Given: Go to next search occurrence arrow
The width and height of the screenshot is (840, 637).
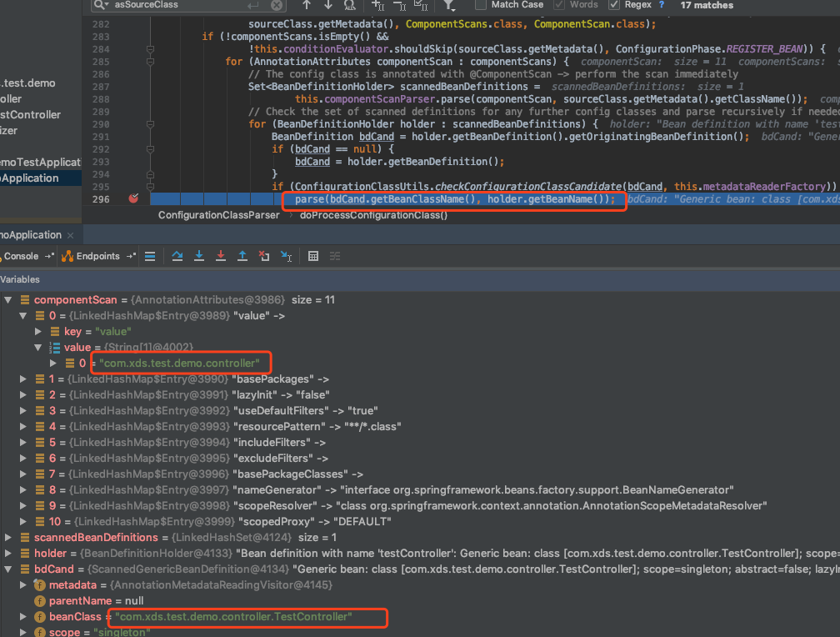Looking at the screenshot, I should [x=327, y=5].
